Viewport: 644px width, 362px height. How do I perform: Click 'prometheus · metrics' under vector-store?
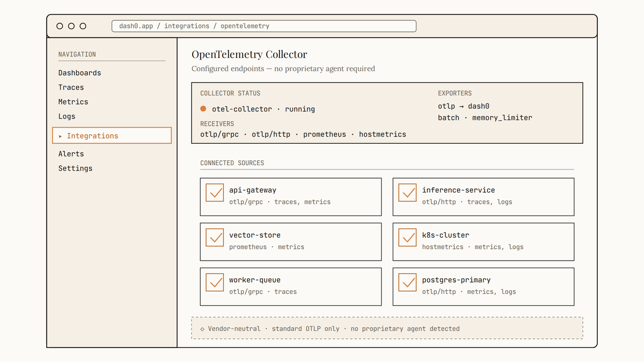(x=267, y=247)
